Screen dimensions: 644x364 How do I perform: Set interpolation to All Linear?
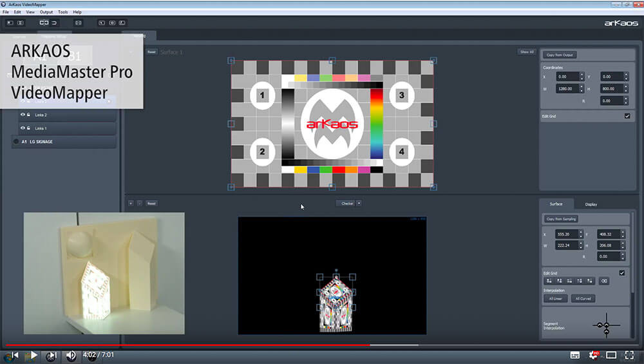pos(555,299)
